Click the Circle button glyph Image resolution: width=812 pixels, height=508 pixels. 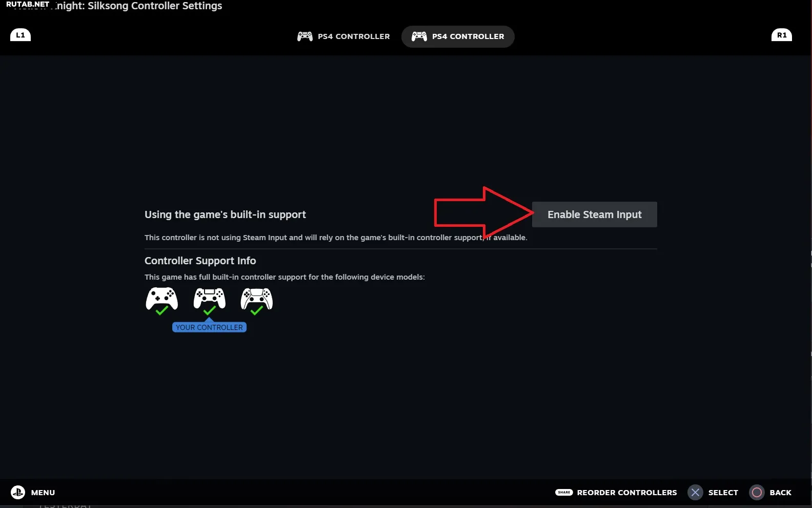(x=757, y=493)
